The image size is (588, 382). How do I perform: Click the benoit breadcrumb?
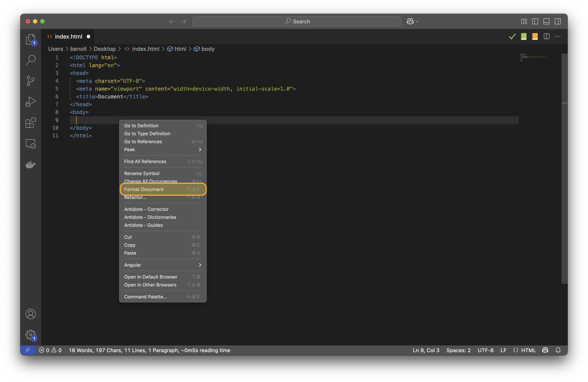pyautogui.click(x=78, y=49)
